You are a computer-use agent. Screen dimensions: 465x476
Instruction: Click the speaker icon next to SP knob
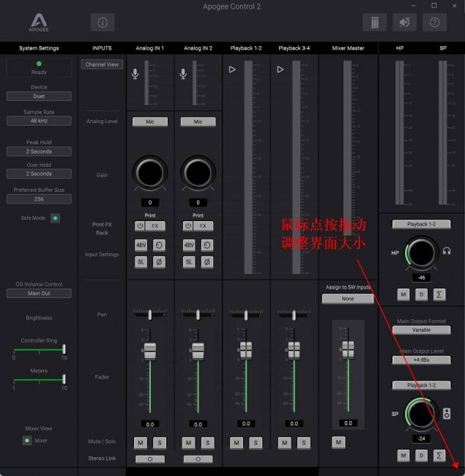tap(447, 414)
